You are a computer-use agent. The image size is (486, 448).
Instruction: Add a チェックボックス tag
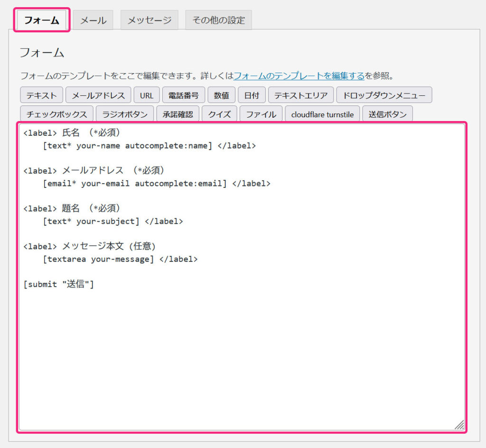click(56, 114)
